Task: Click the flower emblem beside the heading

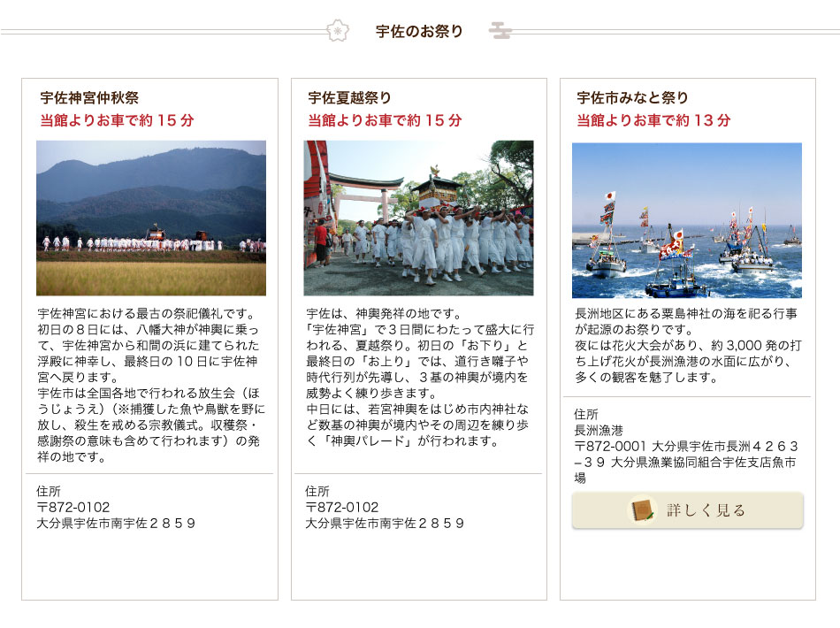Action: [337, 31]
